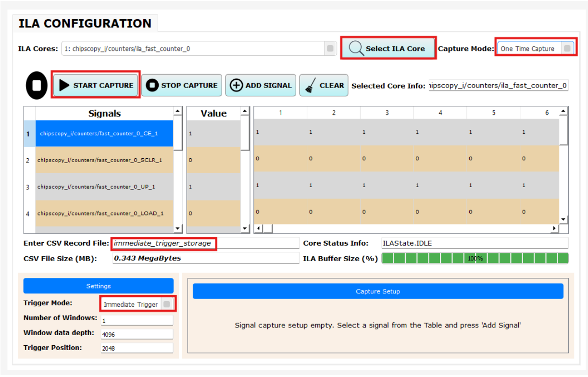This screenshot has width=588, height=377.
Task: Click UP_1 waveform cell under sample column 4
Action: (x=440, y=185)
